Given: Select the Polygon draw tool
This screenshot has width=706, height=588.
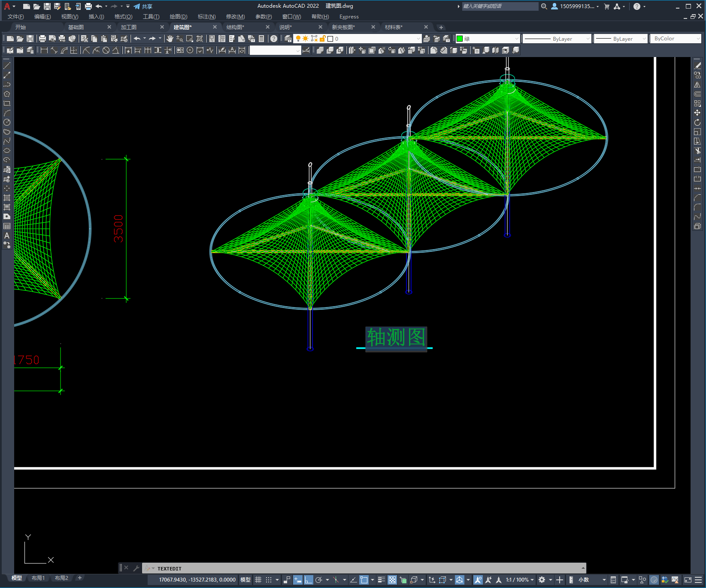Looking at the screenshot, I should (7, 94).
